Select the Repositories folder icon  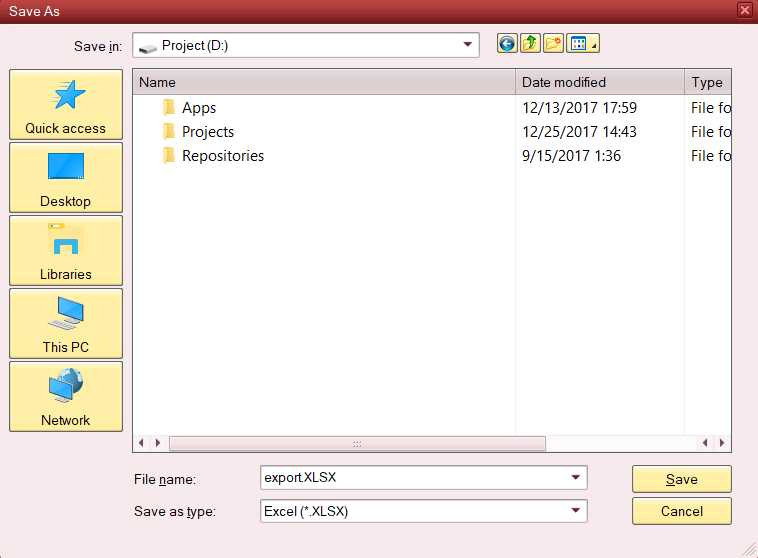coord(169,156)
